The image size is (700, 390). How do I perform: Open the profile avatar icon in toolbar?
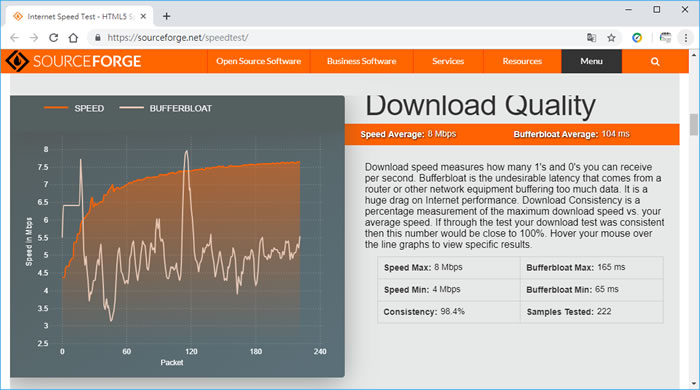click(665, 38)
